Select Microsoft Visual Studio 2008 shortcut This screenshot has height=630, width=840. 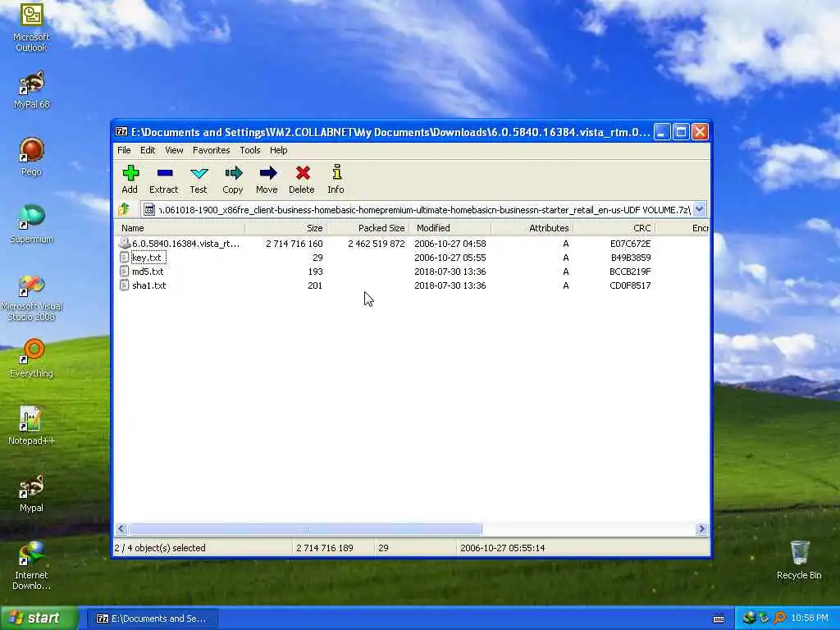[31, 297]
